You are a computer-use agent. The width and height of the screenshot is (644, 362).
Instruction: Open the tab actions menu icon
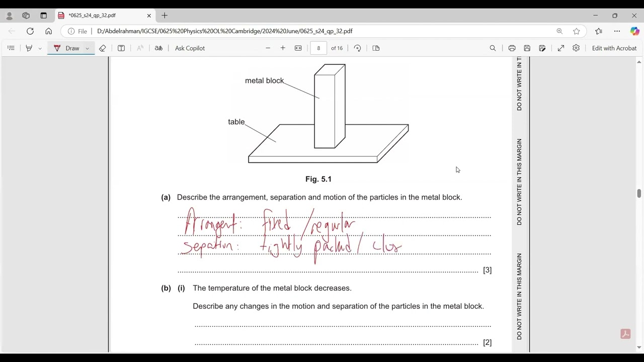pos(43,16)
